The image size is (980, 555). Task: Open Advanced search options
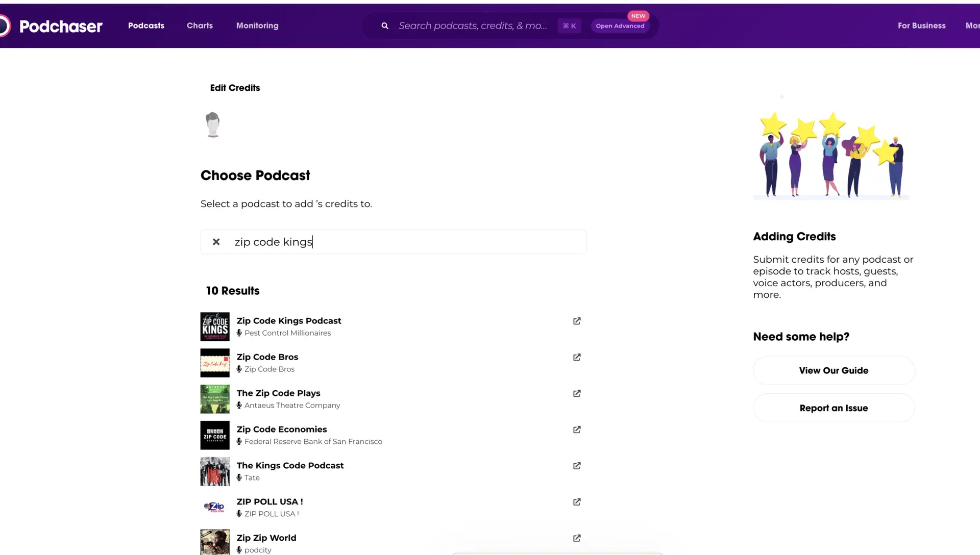click(x=620, y=26)
